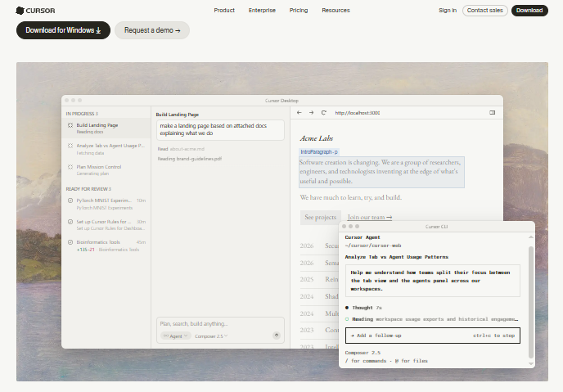Click the Cursor CLI vertical scrollbar thumb
Screen dimensions: 563x392
[x=531, y=302]
